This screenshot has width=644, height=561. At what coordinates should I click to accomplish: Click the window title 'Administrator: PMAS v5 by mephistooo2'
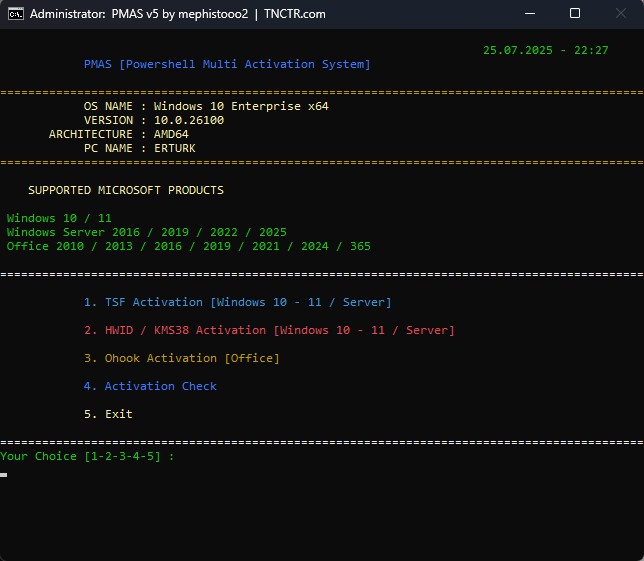click(139, 14)
